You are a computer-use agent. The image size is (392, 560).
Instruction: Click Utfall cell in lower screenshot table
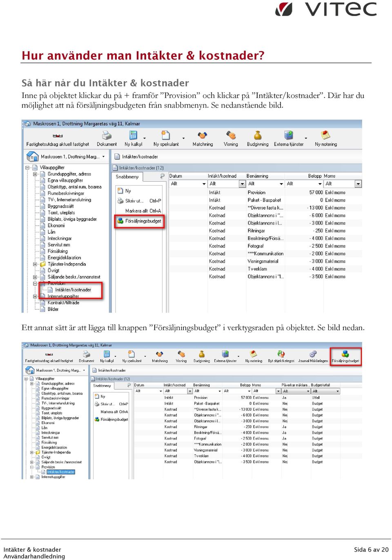(x=316, y=398)
